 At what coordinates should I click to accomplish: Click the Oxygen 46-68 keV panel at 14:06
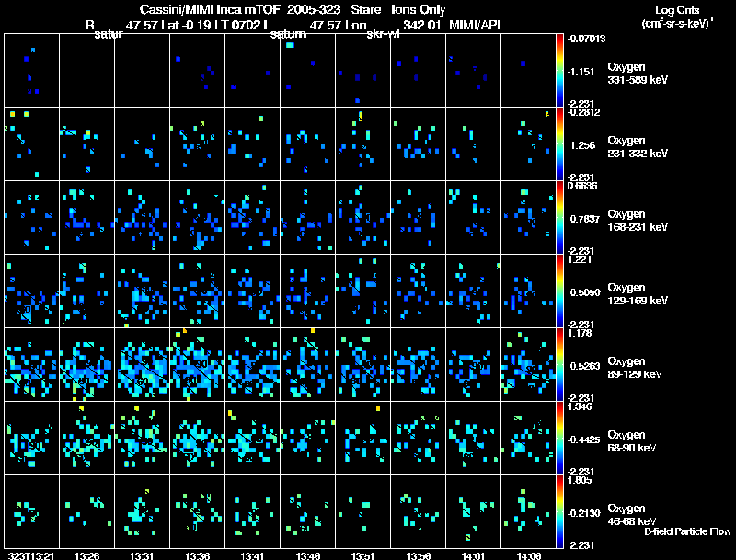(528, 511)
